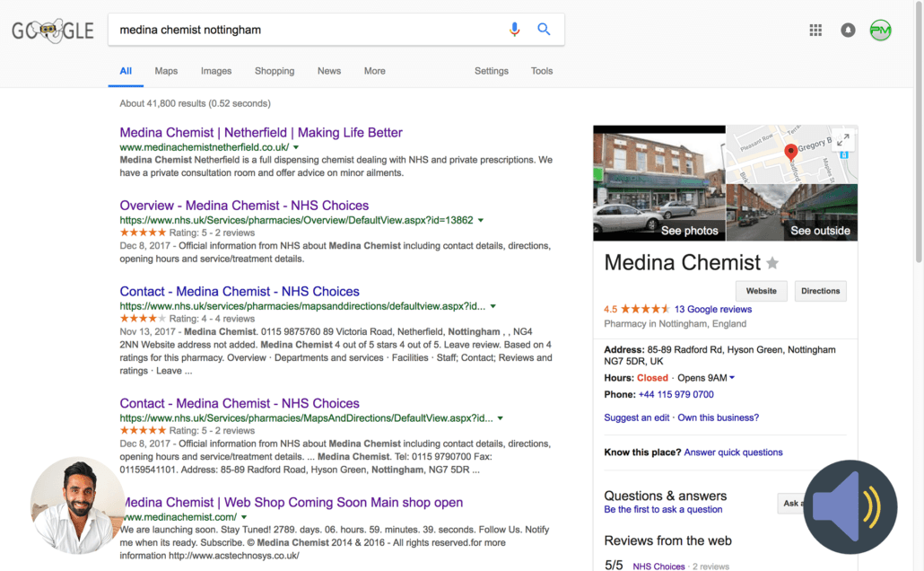Switch to the News tab
Screen dimensions: 924x571
(x=329, y=71)
